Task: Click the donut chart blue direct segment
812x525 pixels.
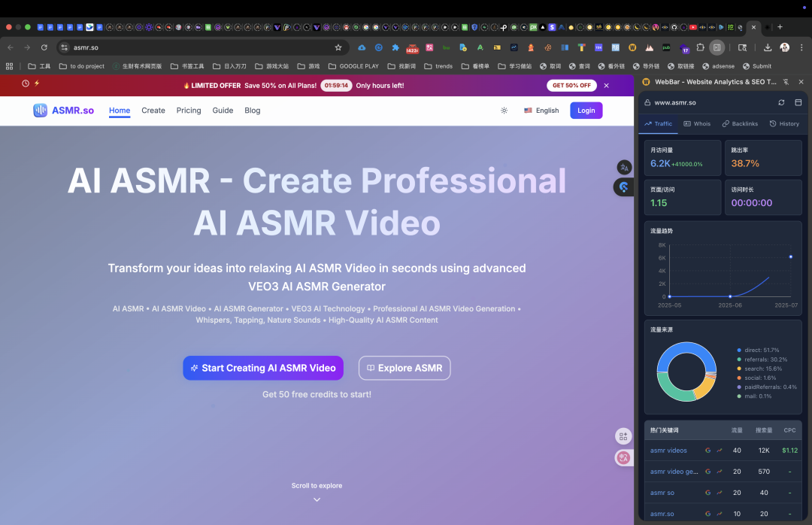Action: pyautogui.click(x=686, y=347)
